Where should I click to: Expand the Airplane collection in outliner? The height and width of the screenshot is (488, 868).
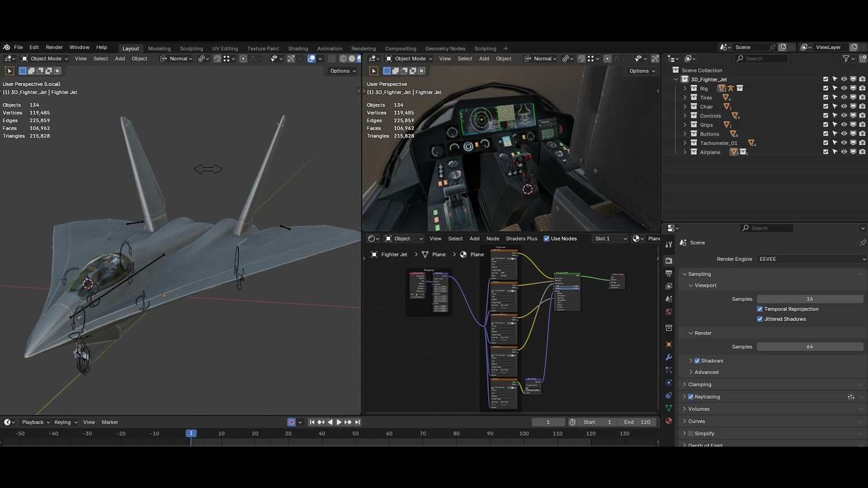tap(685, 152)
